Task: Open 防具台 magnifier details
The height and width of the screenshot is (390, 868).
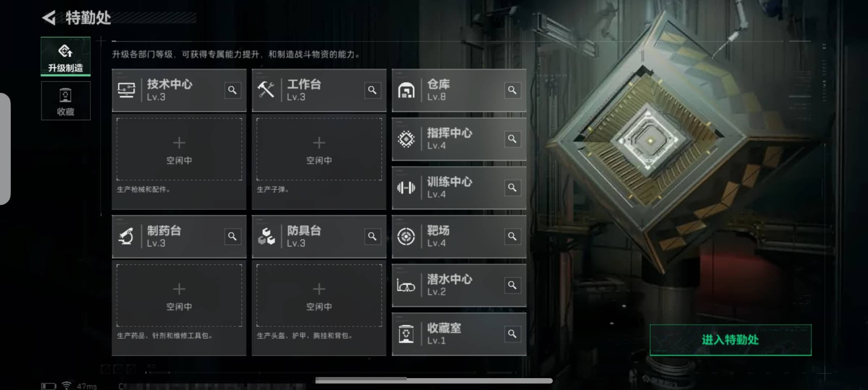Action: tap(372, 236)
